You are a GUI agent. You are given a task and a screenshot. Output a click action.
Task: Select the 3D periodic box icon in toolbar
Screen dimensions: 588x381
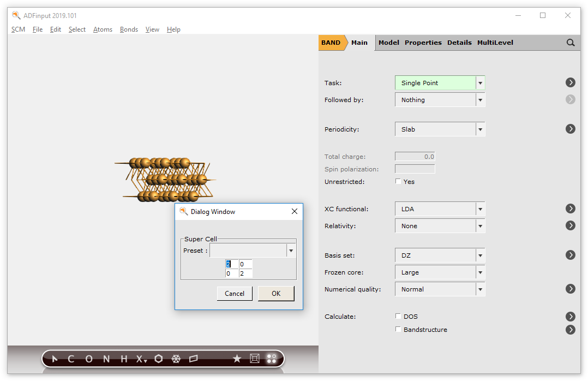point(254,359)
